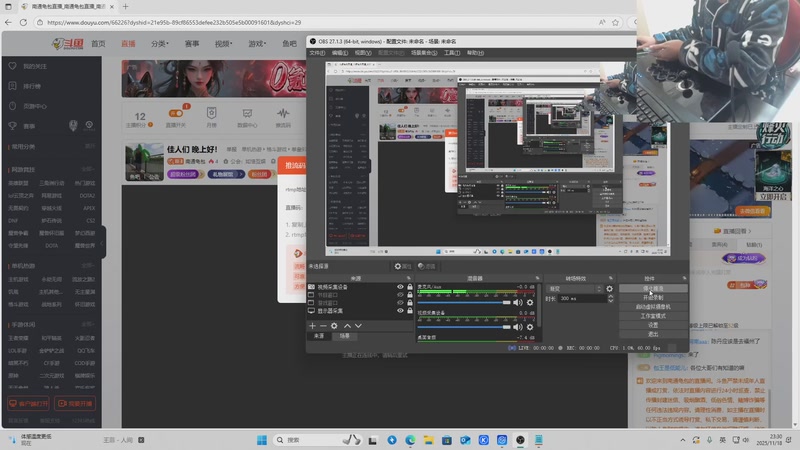Open settings gear of 麦克风/Aux channel
This screenshot has width=800, height=450.
530,303
